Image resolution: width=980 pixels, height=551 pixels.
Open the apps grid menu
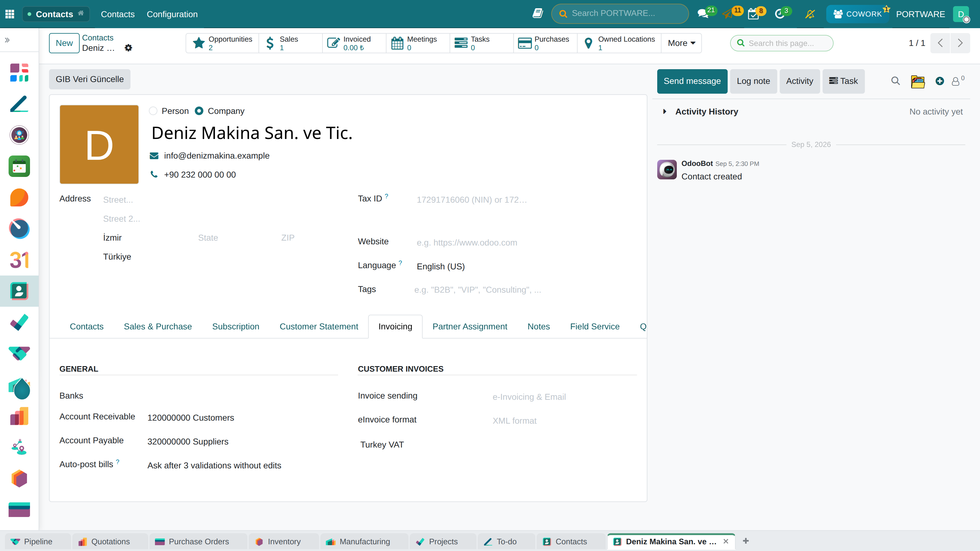tap(10, 14)
